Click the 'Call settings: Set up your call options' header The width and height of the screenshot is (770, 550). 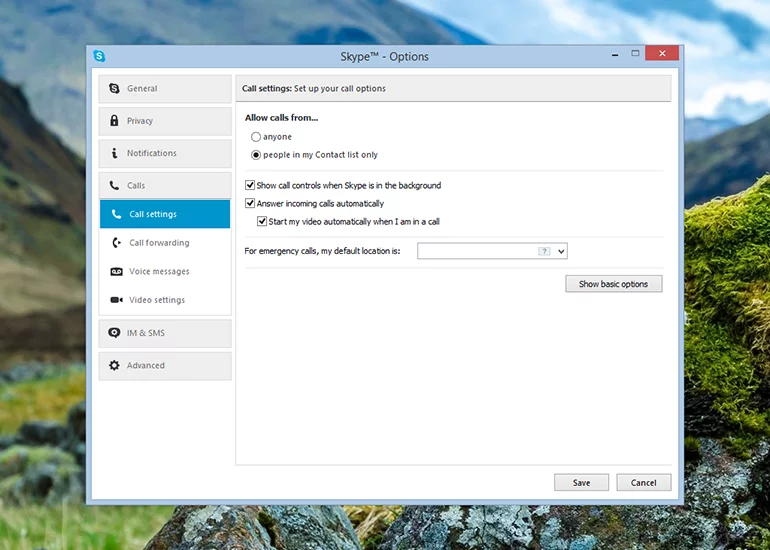point(314,88)
